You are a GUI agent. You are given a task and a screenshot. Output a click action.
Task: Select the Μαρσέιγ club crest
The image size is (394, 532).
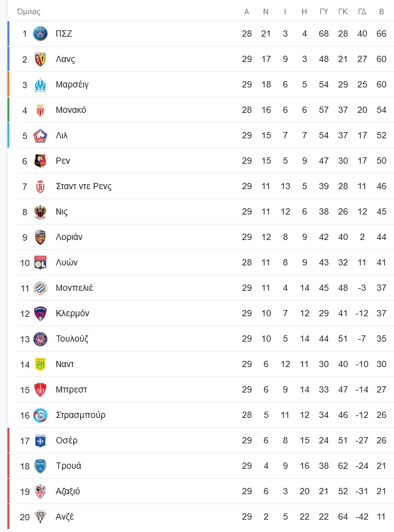(x=40, y=84)
